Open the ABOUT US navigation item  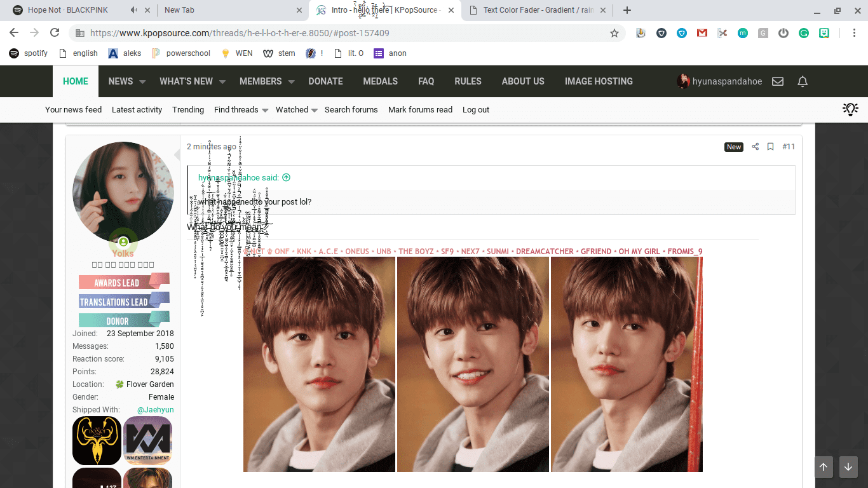click(x=523, y=81)
